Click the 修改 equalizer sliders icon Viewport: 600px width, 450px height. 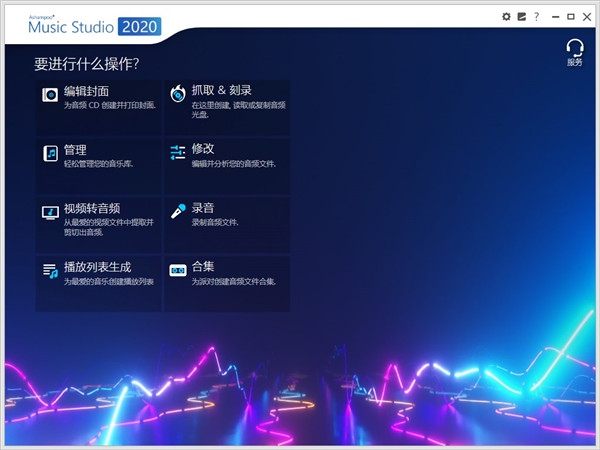coord(178,153)
